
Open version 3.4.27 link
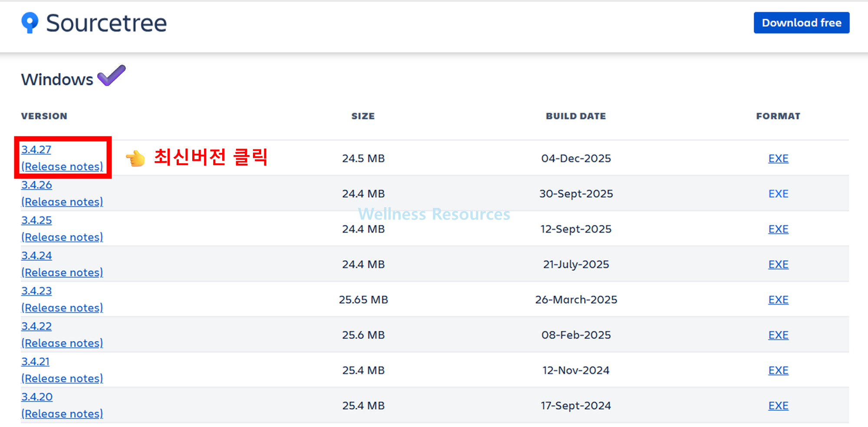tap(36, 149)
